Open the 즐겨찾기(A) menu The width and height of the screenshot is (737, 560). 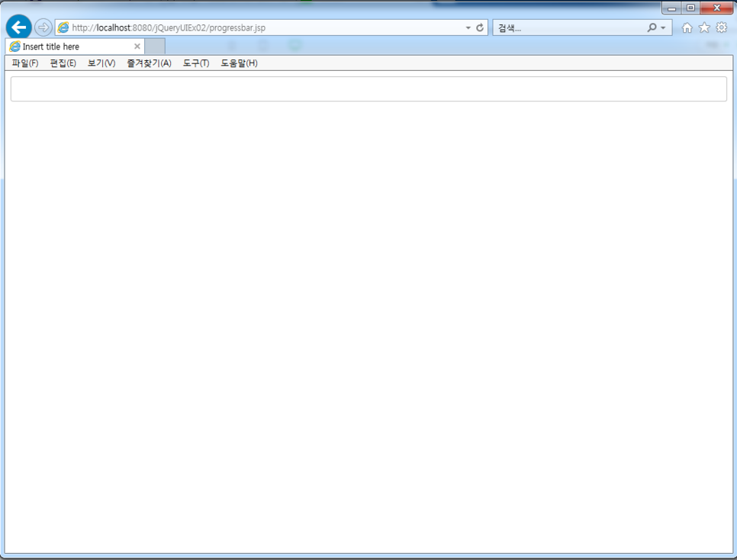click(149, 63)
